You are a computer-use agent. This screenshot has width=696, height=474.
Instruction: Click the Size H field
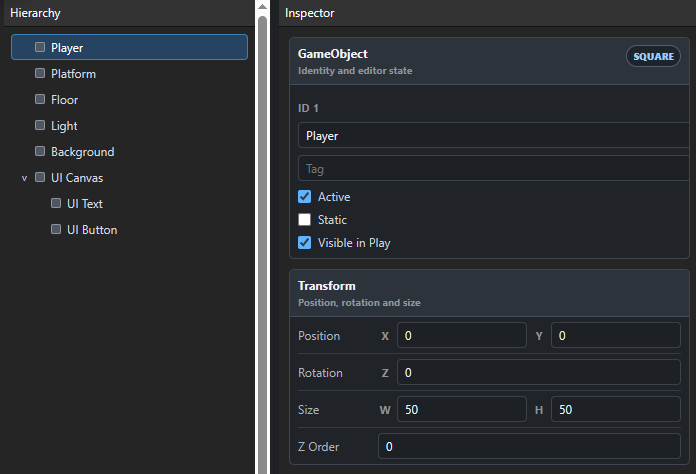tap(616, 409)
